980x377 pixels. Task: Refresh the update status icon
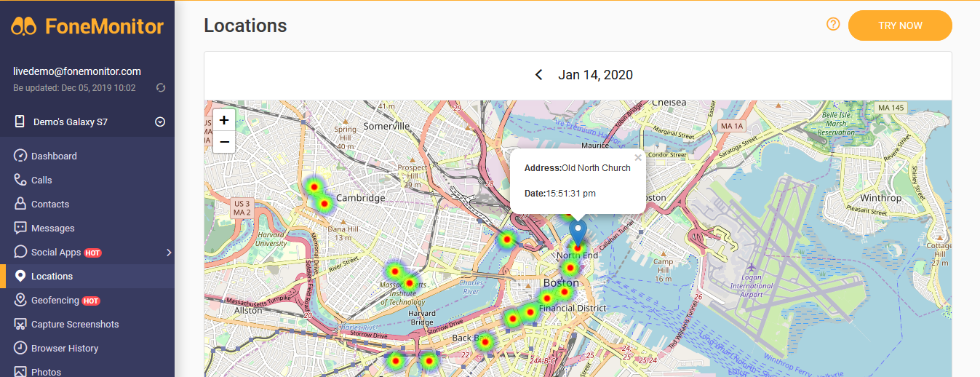[x=161, y=88]
